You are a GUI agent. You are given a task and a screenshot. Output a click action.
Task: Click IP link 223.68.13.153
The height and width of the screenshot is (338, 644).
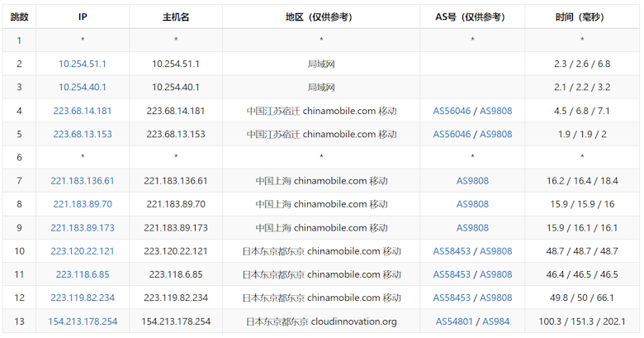[x=82, y=134]
